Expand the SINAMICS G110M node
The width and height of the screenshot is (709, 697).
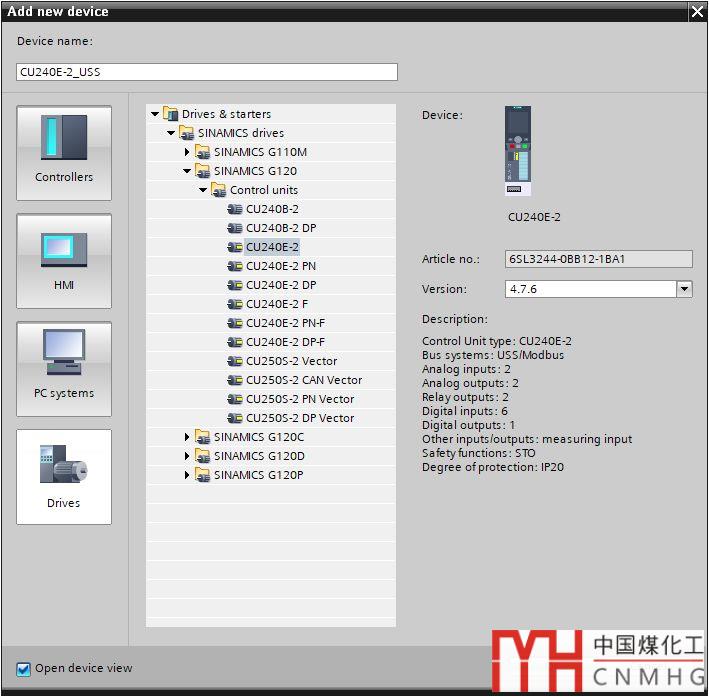coord(187,152)
